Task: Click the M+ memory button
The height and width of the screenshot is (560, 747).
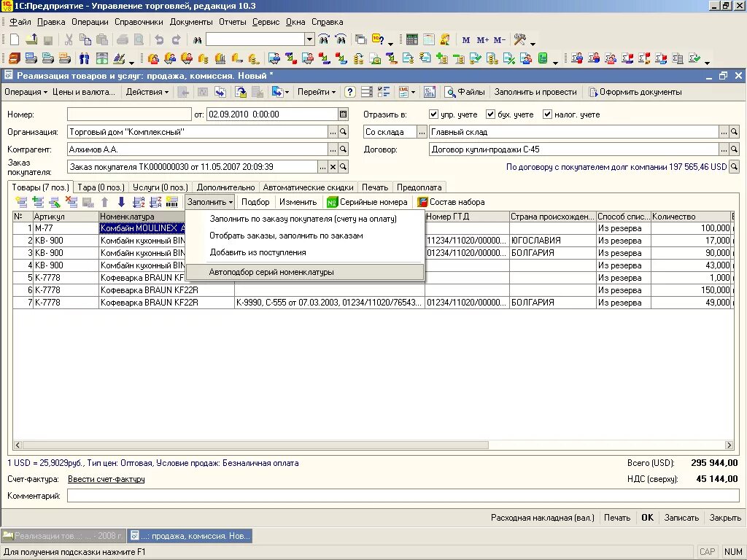Action: (x=483, y=40)
